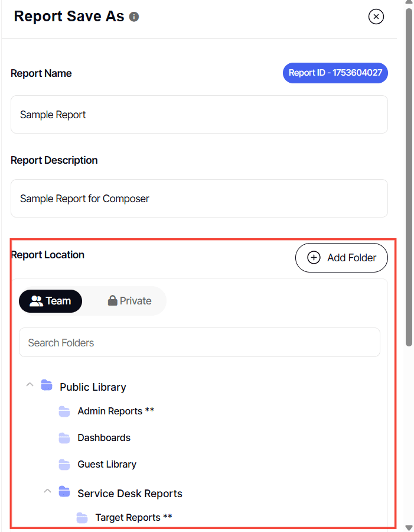Viewport: 414px width, 532px height.
Task: Select the Guest Library folder label
Action: [x=107, y=464]
